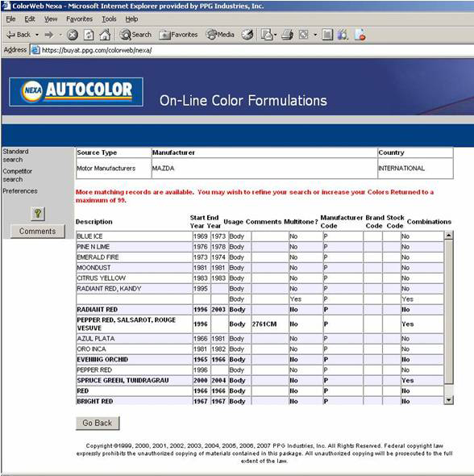
Task: Select the EMERALD FIRE color row
Action: [260, 257]
